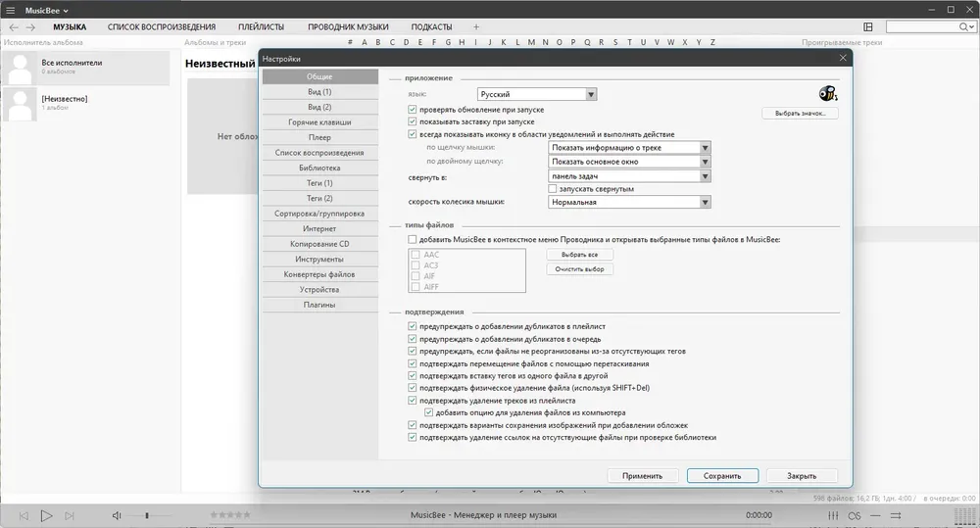This screenshot has width=980, height=528.
Task: Open the ПОДКАСТЫ tab
Action: click(x=431, y=26)
